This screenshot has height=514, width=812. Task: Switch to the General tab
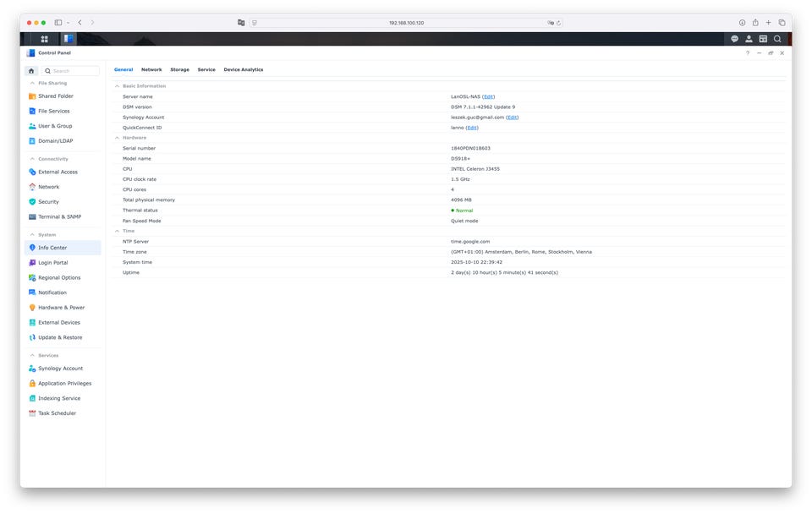(123, 70)
